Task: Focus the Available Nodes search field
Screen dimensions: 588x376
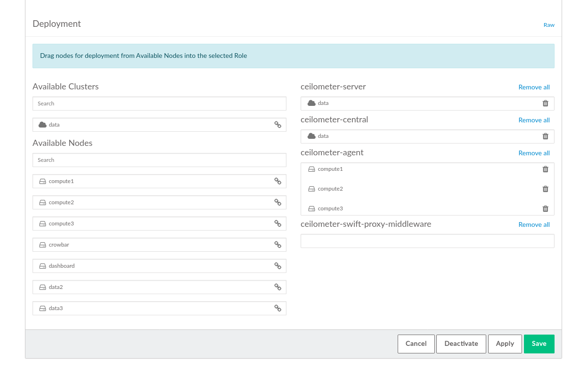Action: [159, 160]
